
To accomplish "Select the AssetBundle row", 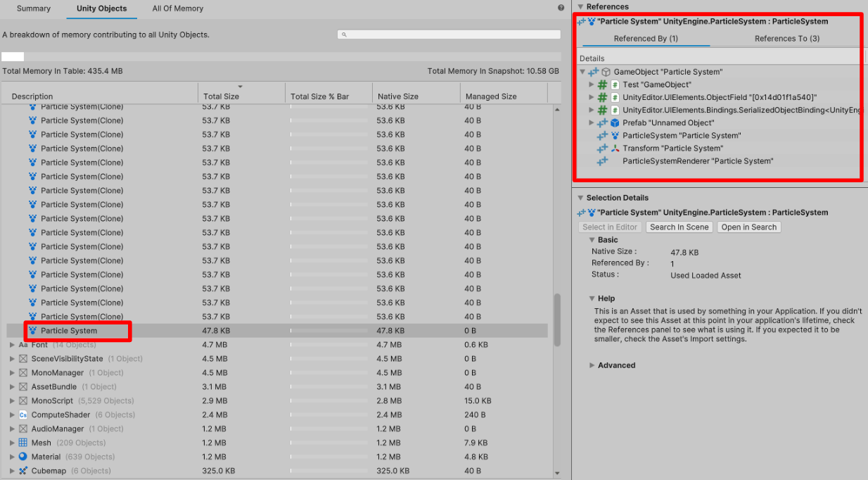I will tap(277, 387).
